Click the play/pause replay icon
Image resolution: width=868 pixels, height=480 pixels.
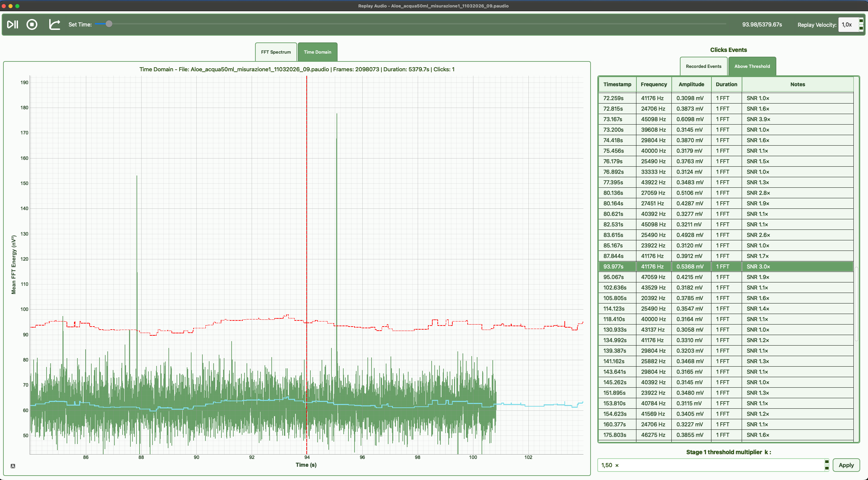(13, 24)
